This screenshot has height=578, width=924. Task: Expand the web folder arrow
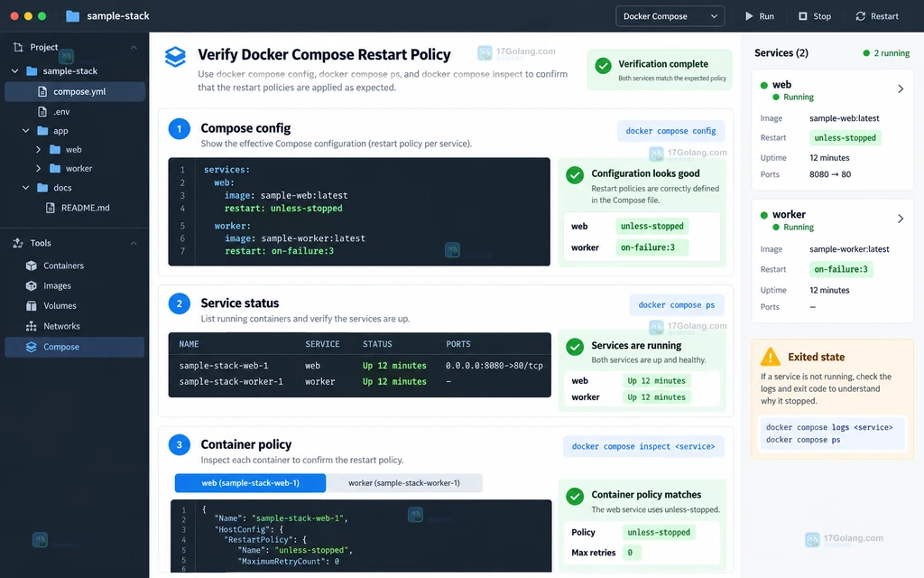[x=38, y=149]
